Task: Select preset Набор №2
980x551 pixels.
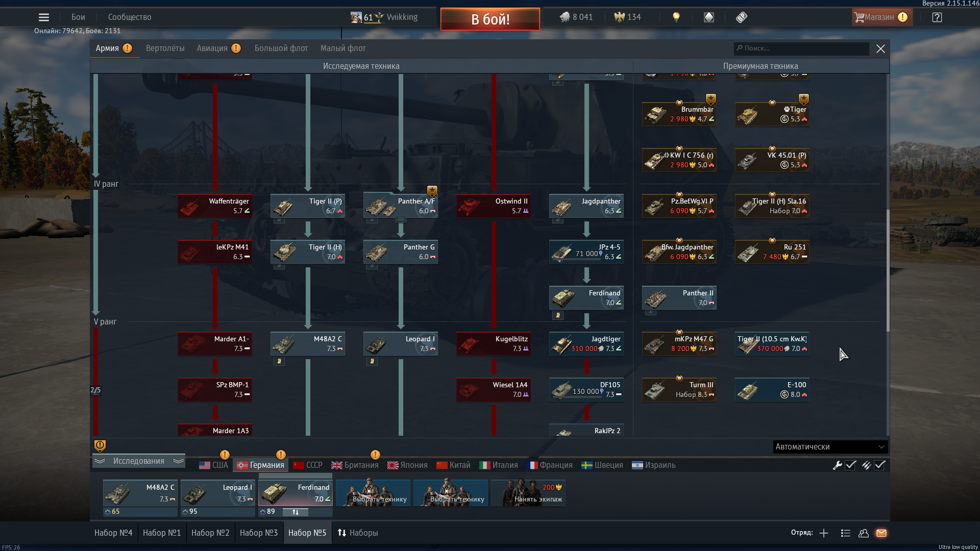Action: [210, 533]
